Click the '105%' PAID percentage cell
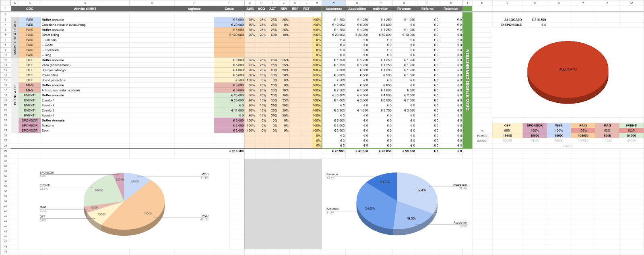The width and height of the screenshot is (644, 255). point(583,131)
